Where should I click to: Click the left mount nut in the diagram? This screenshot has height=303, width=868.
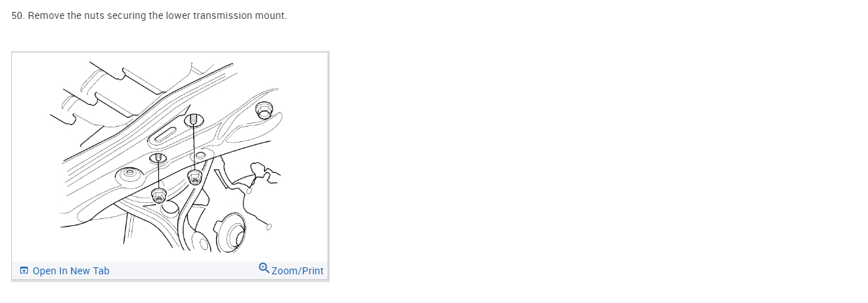[x=159, y=195]
